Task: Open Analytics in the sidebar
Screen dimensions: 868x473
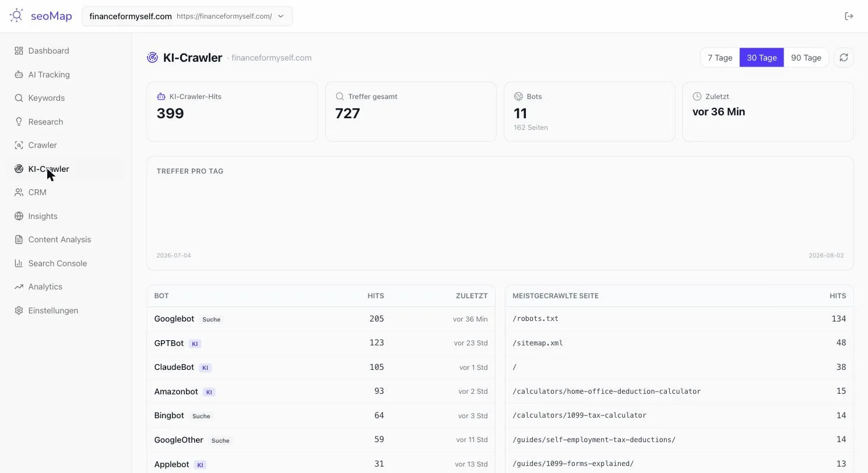Action: (66, 287)
